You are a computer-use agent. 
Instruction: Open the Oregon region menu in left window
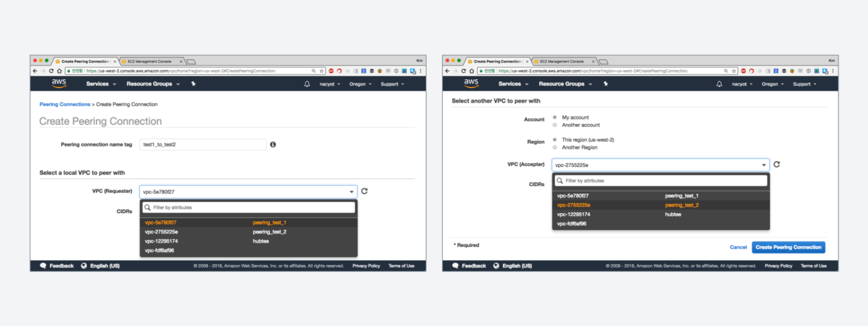pyautogui.click(x=360, y=84)
